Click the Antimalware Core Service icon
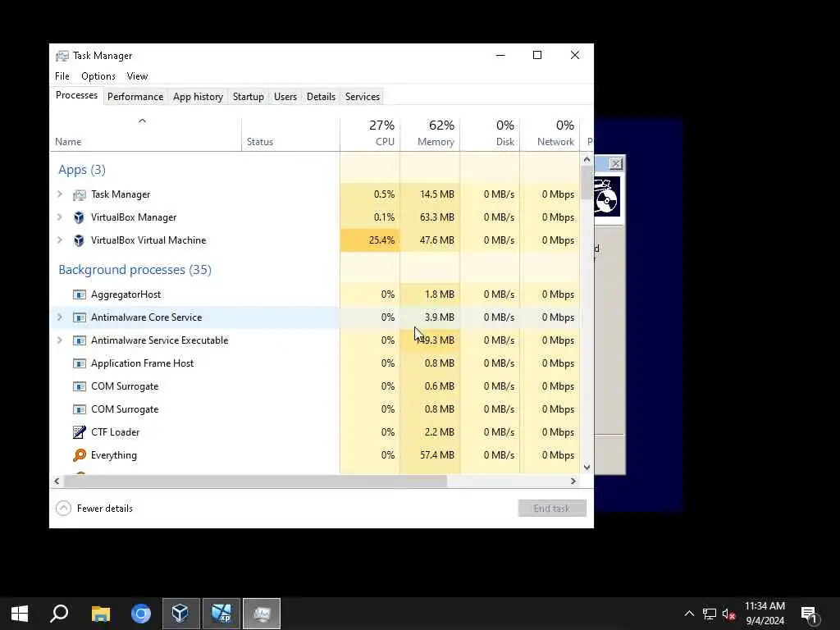Image resolution: width=840 pixels, height=630 pixels. pos(80,317)
